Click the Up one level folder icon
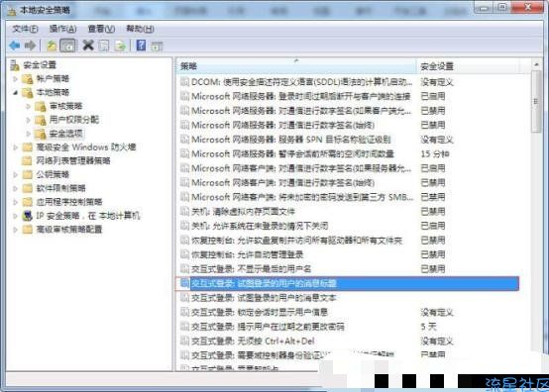 click(52, 46)
